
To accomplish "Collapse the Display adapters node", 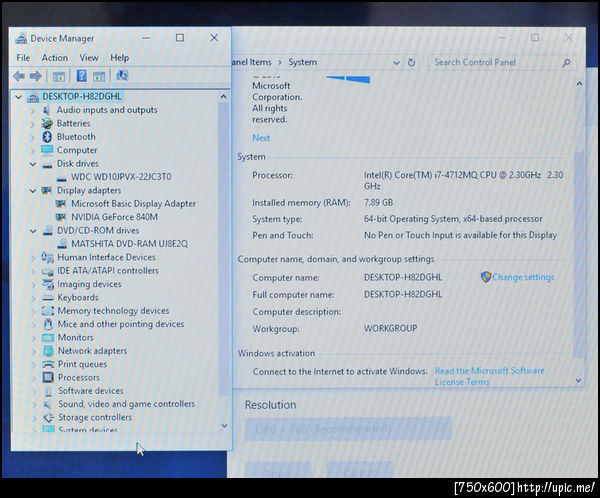I will [x=33, y=191].
